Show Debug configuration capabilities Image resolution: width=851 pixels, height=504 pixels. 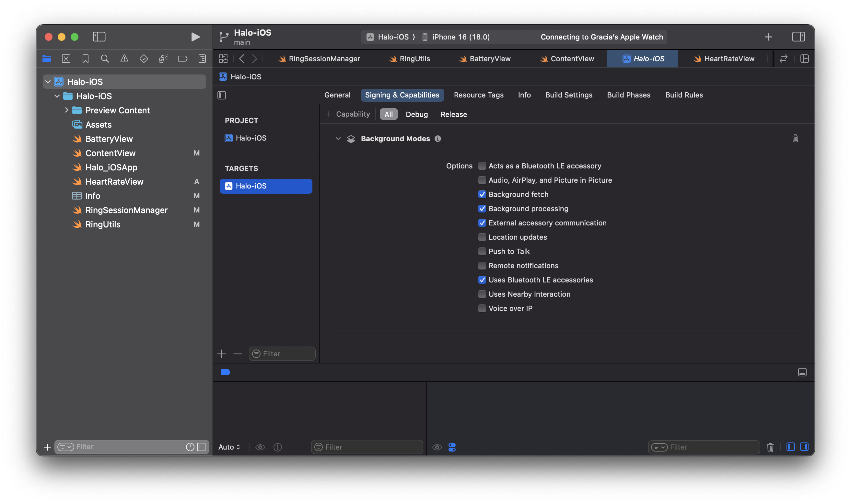pyautogui.click(x=416, y=114)
